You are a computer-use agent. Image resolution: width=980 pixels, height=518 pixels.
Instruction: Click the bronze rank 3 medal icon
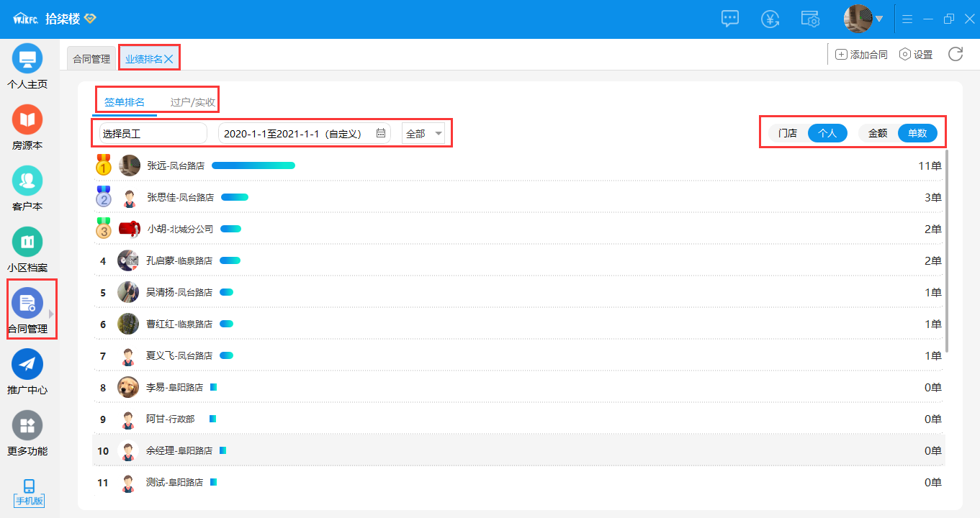coord(104,228)
